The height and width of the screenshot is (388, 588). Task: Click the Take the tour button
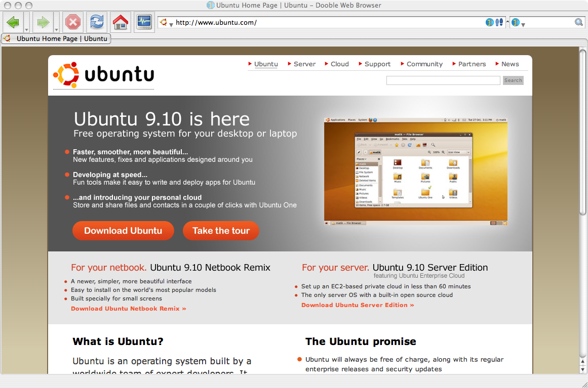point(221,231)
